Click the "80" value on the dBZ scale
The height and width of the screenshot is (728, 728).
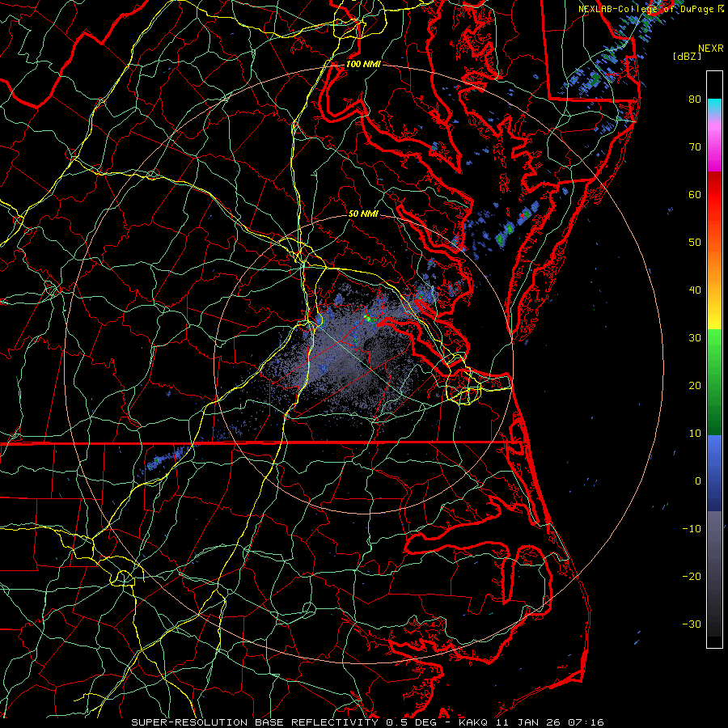(695, 99)
